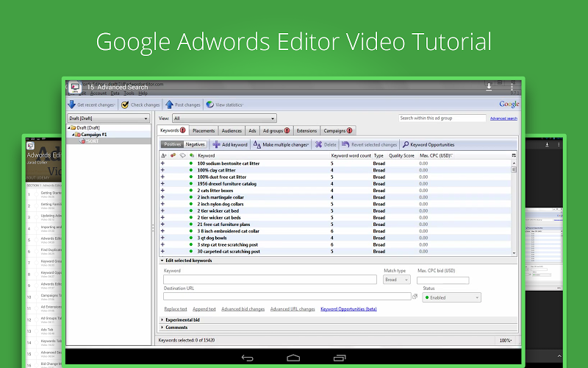The image size is (588, 368).
Task: Switch to Positives keywords view
Action: point(173,144)
